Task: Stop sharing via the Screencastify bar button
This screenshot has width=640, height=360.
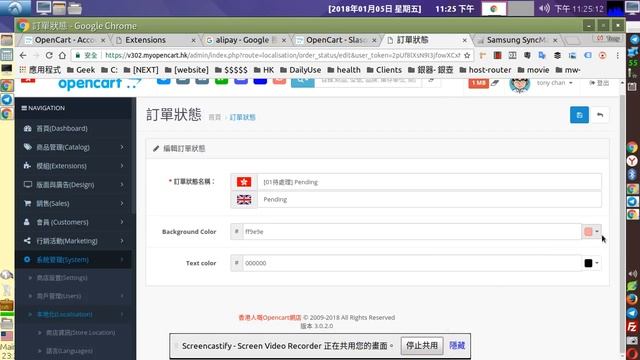Action: pyautogui.click(x=422, y=345)
